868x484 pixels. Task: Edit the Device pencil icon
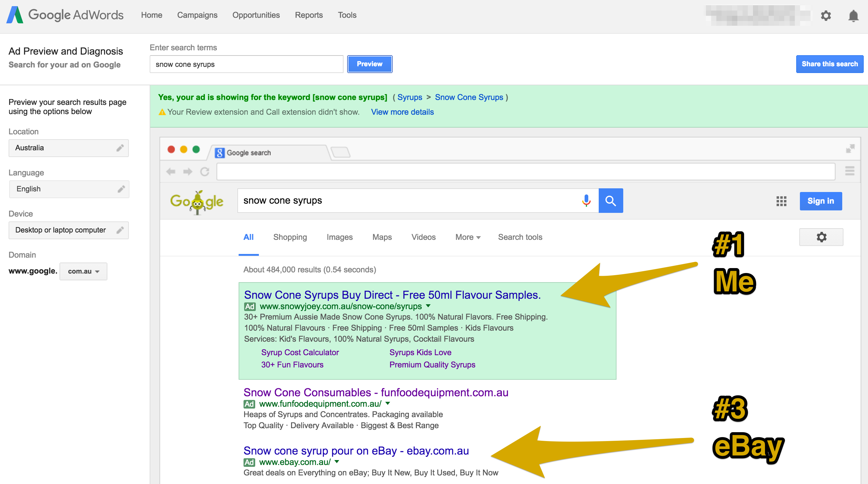(120, 230)
